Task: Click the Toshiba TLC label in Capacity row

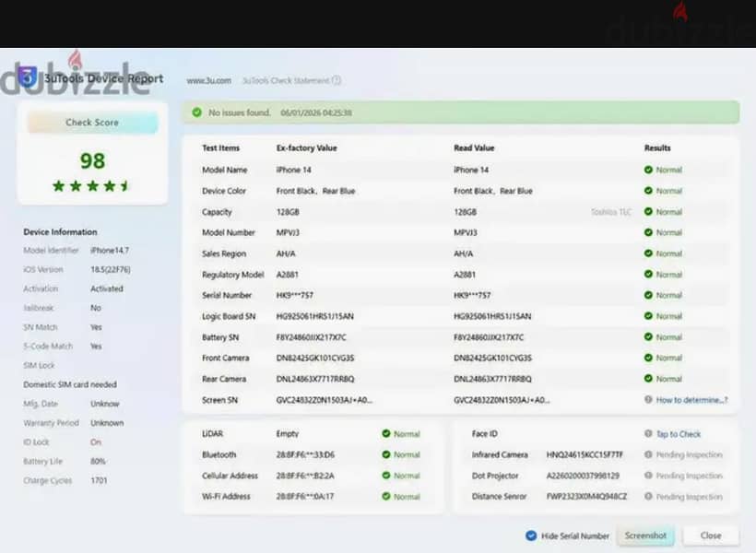Action: [611, 212]
